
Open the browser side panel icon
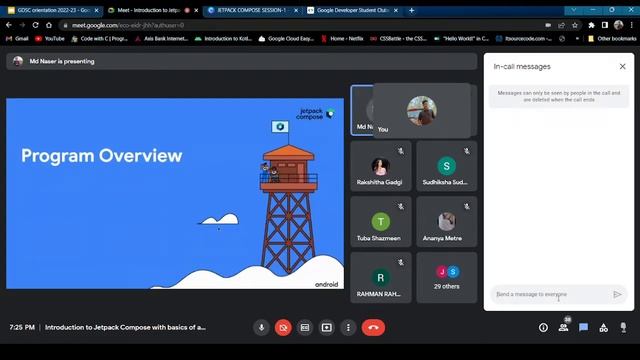click(x=604, y=25)
